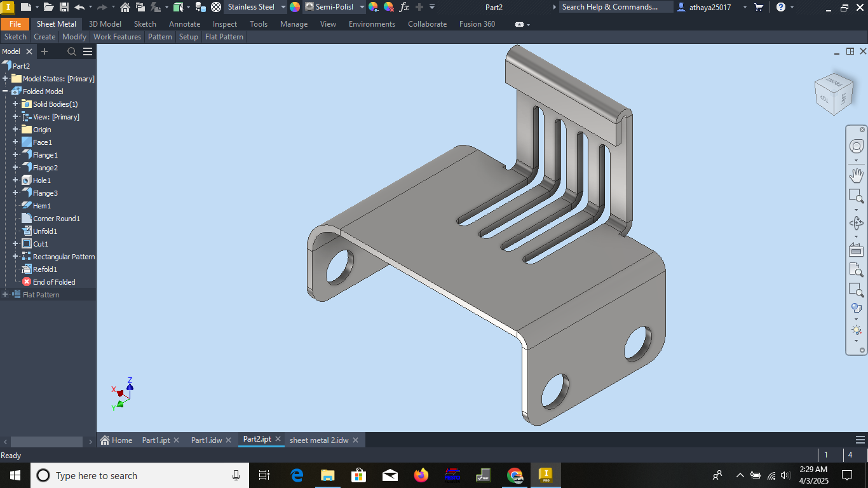Collapse the Folded Model node
This screenshot has height=488, width=868.
[5, 91]
